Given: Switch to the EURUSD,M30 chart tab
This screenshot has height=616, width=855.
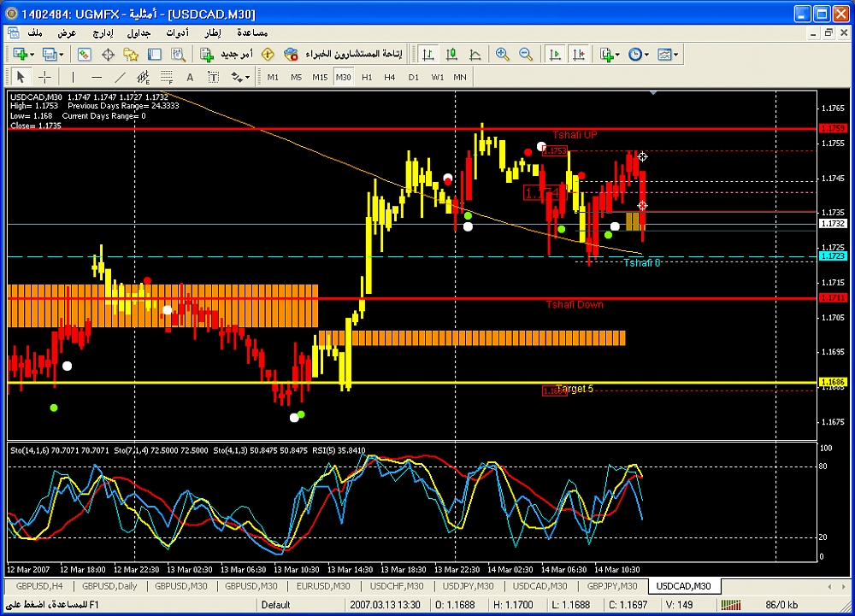Looking at the screenshot, I should click(324, 586).
